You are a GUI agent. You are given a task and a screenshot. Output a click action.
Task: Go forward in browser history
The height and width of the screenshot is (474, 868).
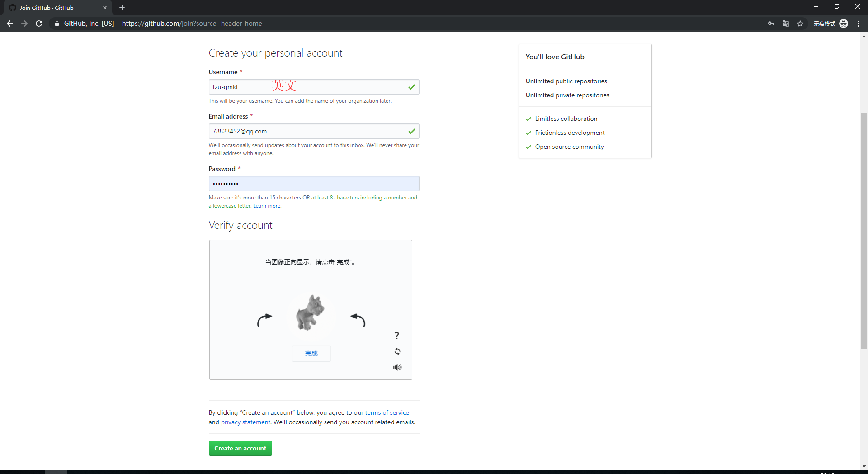(24, 24)
